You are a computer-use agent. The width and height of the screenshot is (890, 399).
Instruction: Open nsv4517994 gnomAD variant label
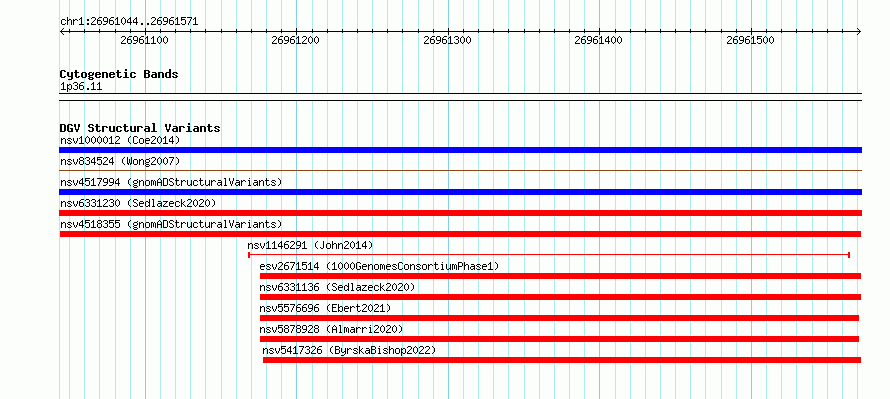(x=171, y=182)
